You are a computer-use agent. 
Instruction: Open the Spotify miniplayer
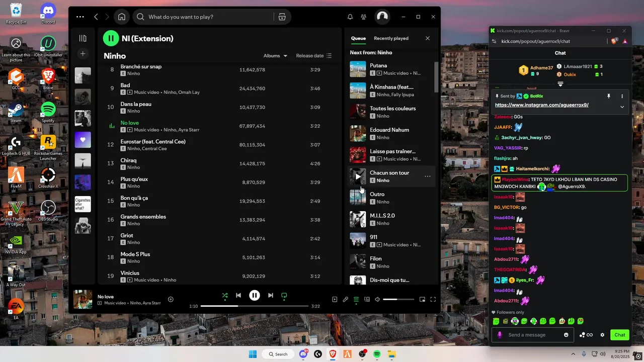[422, 299]
